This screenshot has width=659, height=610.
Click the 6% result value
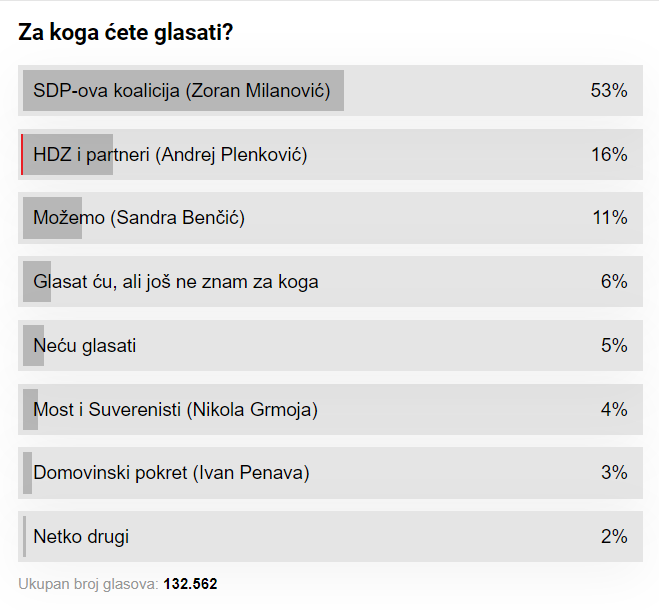click(614, 282)
